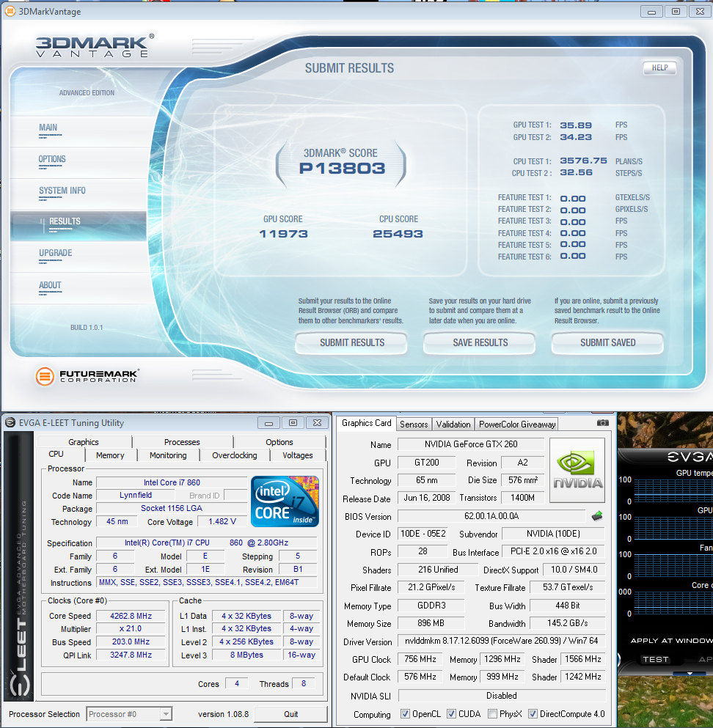Switch to the E-LEET Processes tab
The width and height of the screenshot is (713, 728).
182,442
